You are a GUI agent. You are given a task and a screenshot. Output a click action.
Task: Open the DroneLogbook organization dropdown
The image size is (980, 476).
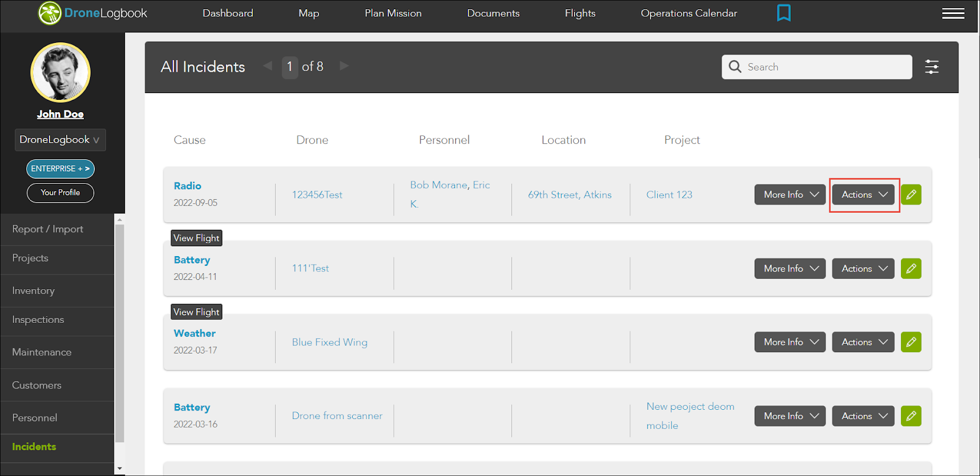pyautogui.click(x=60, y=140)
